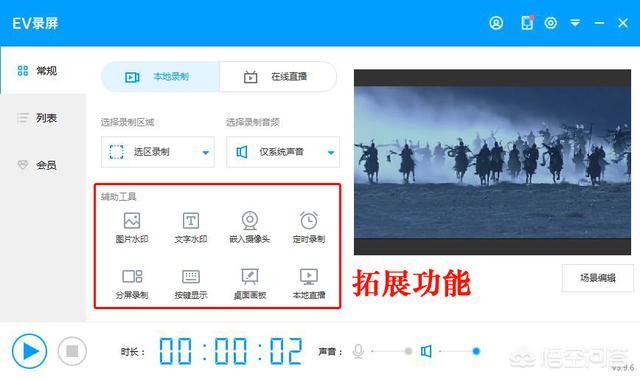Select the 在线直播 mode tab

click(x=278, y=77)
